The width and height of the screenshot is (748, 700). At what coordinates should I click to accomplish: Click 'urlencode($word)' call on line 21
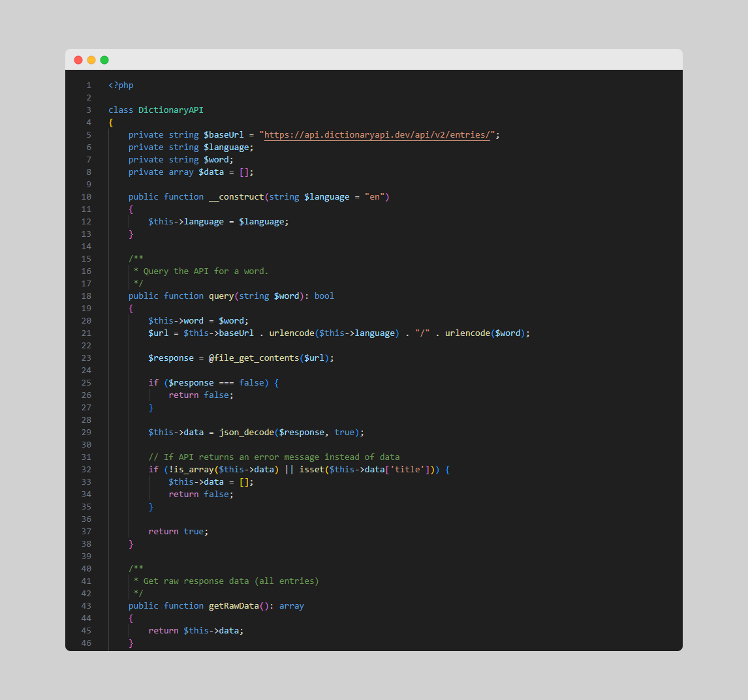pos(485,333)
